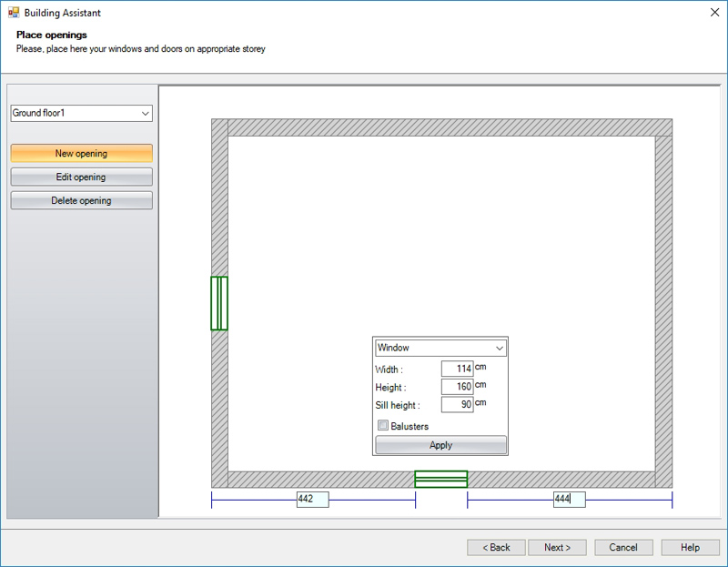The width and height of the screenshot is (728, 567).
Task: Click the 444 right distance field
Action: pos(569,500)
